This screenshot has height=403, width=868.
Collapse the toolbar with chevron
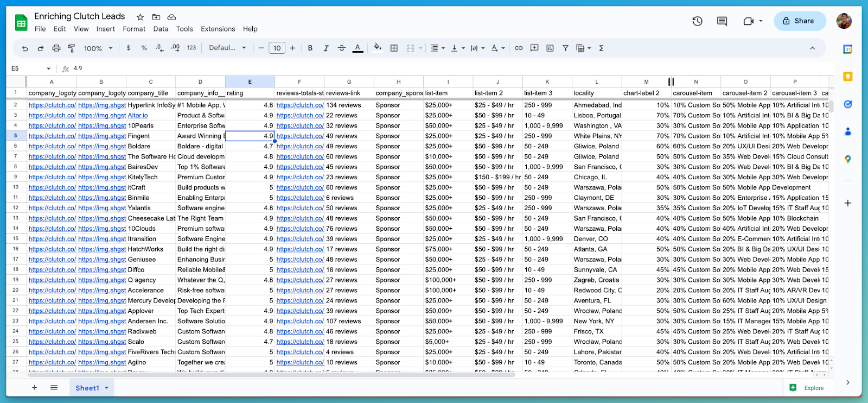tap(812, 48)
